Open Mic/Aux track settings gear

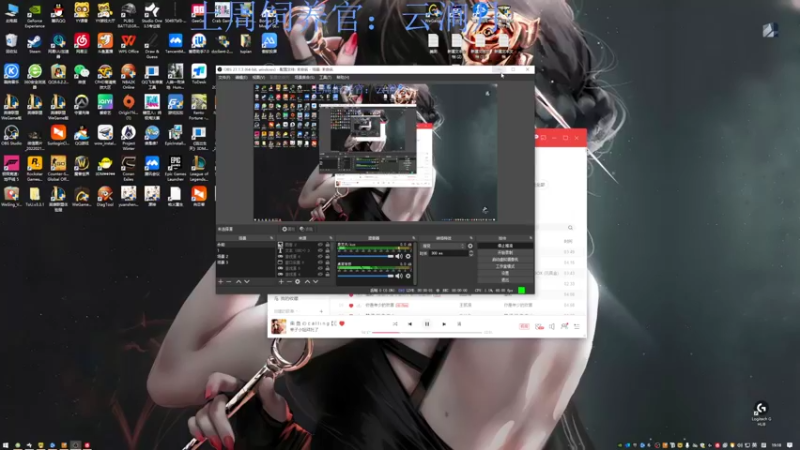click(408, 256)
